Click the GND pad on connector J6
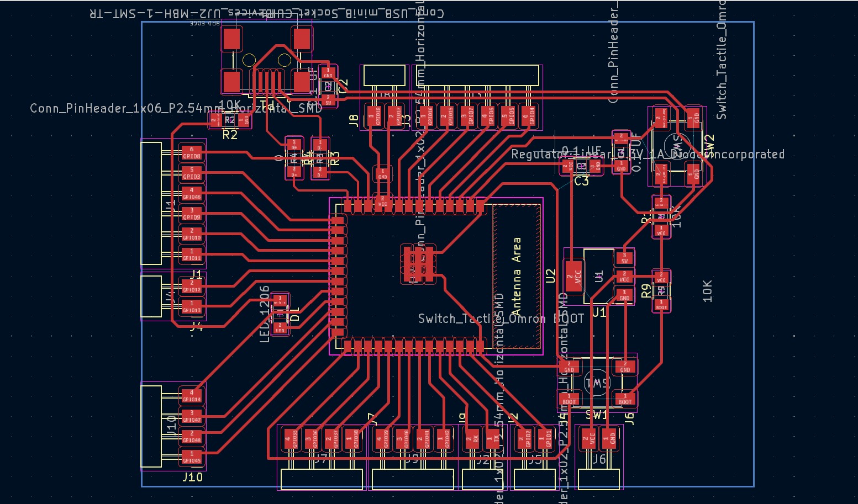Image resolution: width=858 pixels, height=504 pixels. click(609, 439)
